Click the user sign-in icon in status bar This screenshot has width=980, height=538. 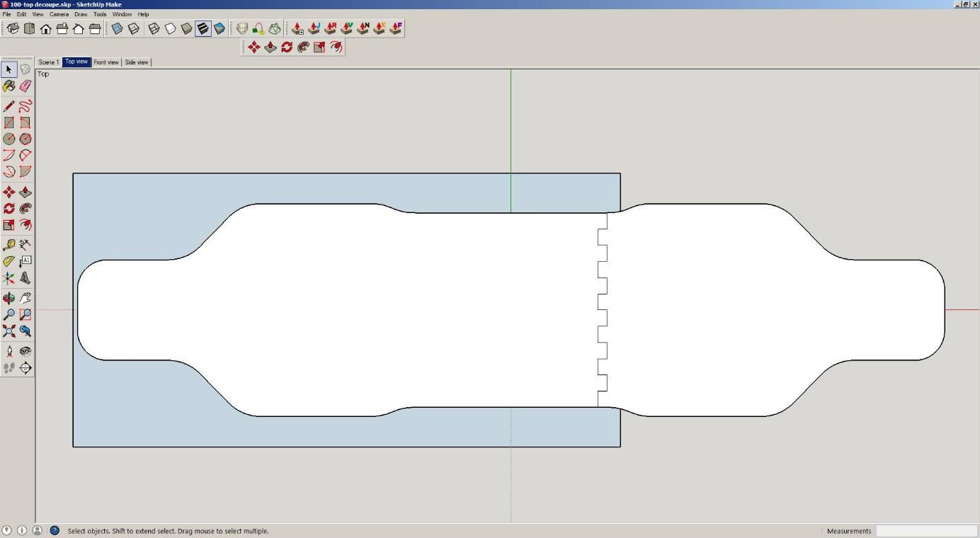[38, 530]
